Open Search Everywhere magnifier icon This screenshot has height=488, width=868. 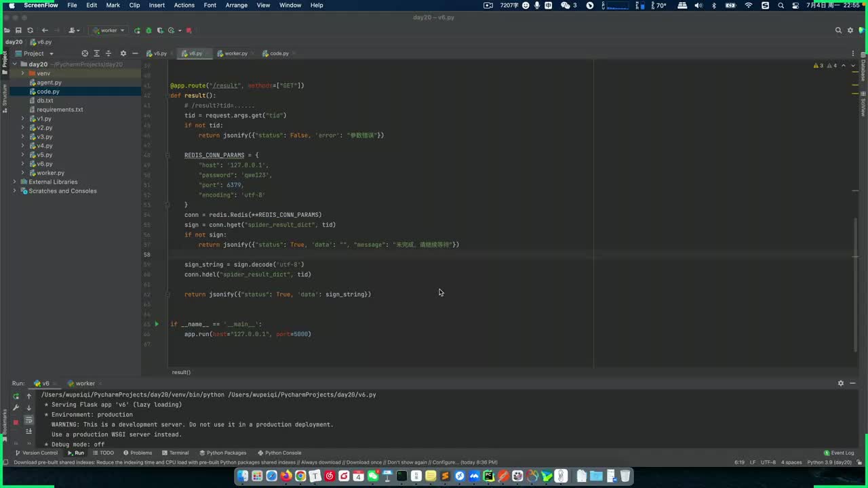(838, 30)
